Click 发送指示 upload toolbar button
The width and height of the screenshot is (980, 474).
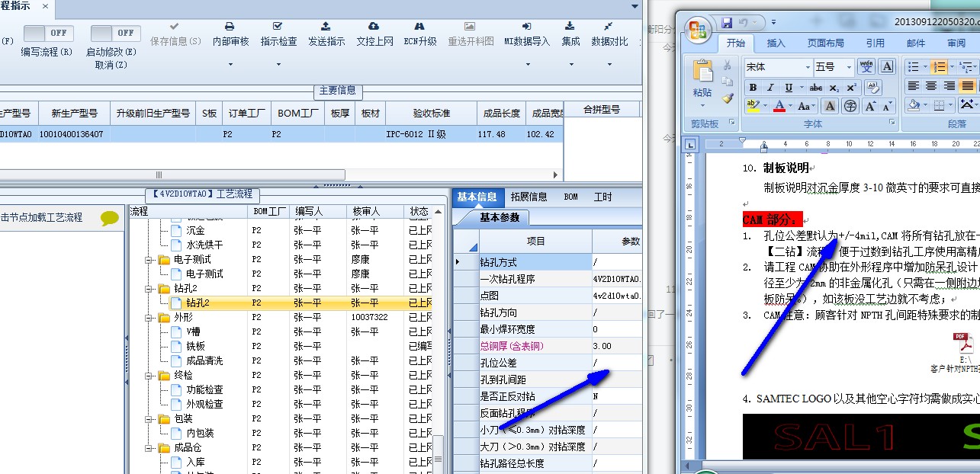coord(326,34)
